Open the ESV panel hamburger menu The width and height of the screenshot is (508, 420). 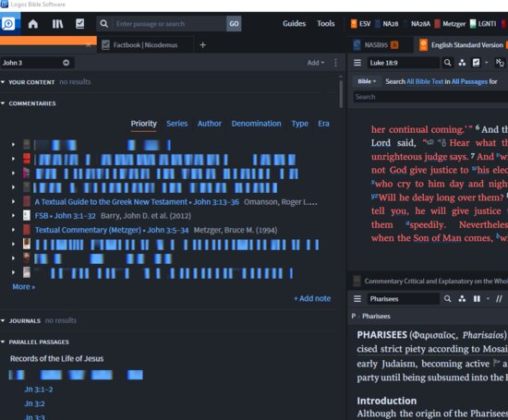pos(357,63)
